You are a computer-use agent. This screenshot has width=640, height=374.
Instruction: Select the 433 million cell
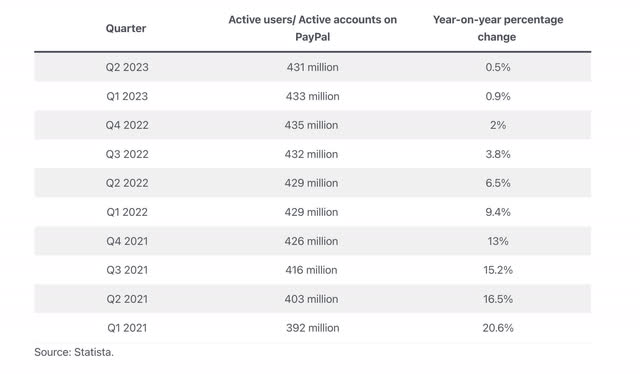click(x=312, y=96)
